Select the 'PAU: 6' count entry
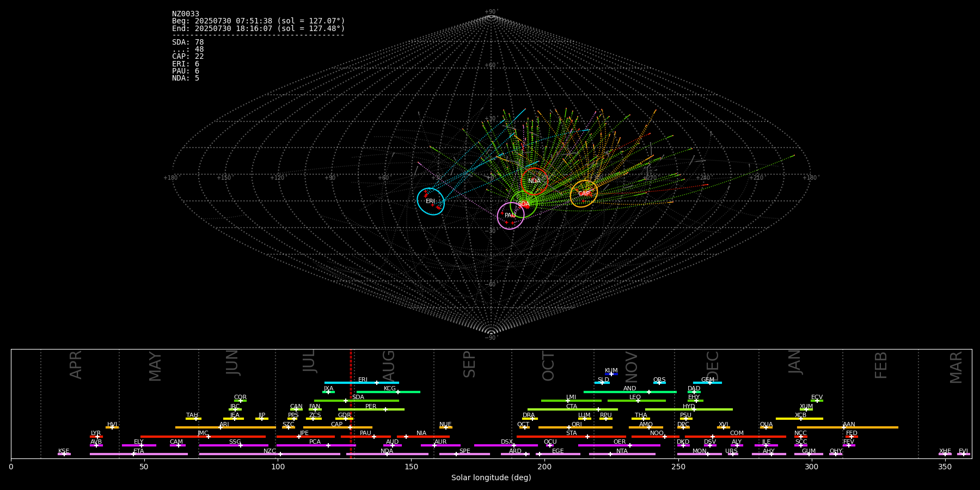The height and width of the screenshot is (490, 980). 186,71
